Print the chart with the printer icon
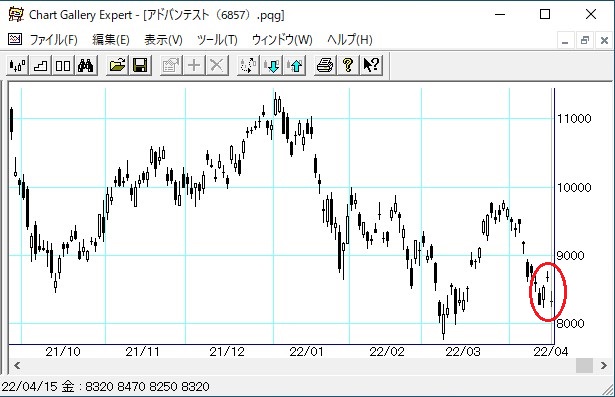This screenshot has height=397, width=615. point(325,65)
